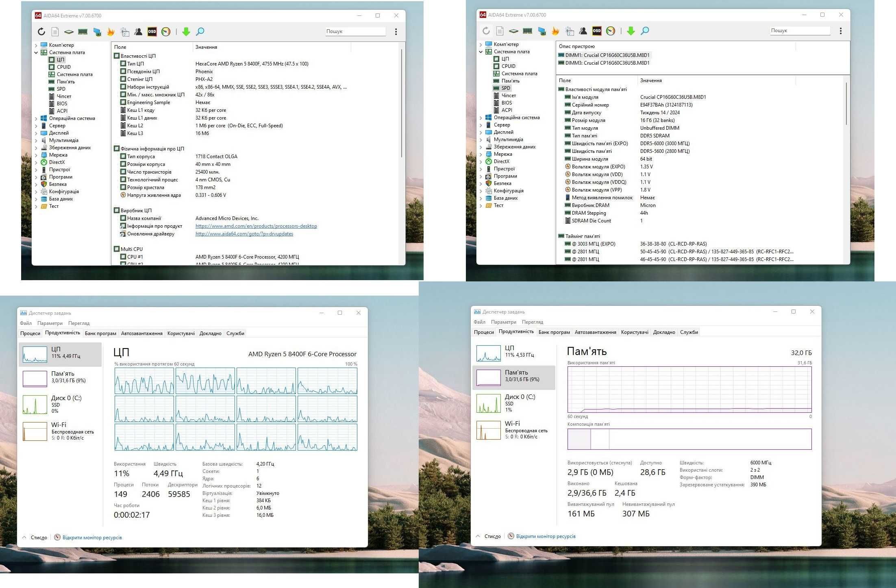Expand Безпека node in right AIDA64 tree
The width and height of the screenshot is (896, 588).
(481, 184)
